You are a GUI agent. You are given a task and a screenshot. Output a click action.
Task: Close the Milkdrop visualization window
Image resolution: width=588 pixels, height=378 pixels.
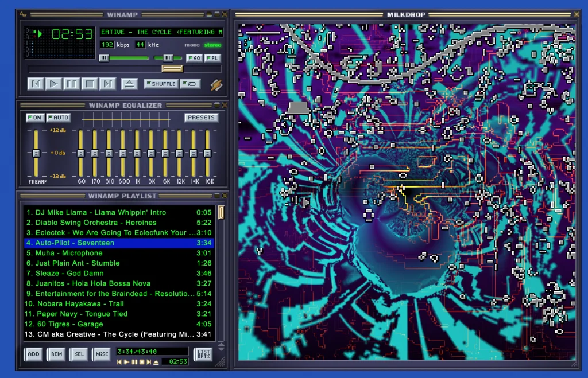point(577,14)
